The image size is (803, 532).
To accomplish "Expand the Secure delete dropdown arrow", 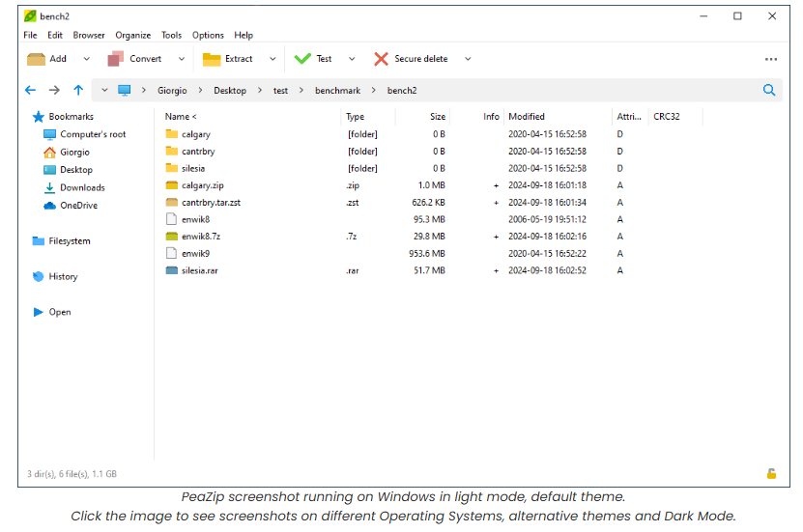I will pyautogui.click(x=468, y=59).
